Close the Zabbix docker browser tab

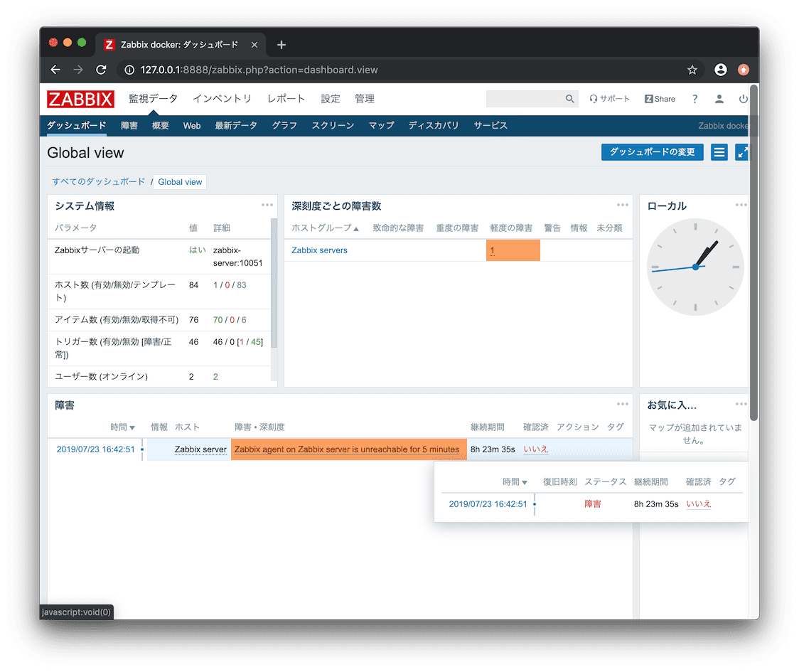pos(254,45)
